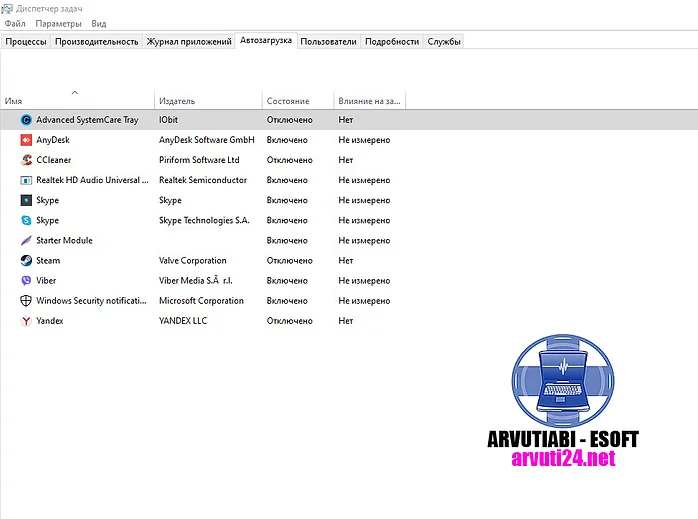The height and width of the screenshot is (519, 698).
Task: Switch to the Процессы tab
Action: (x=26, y=42)
